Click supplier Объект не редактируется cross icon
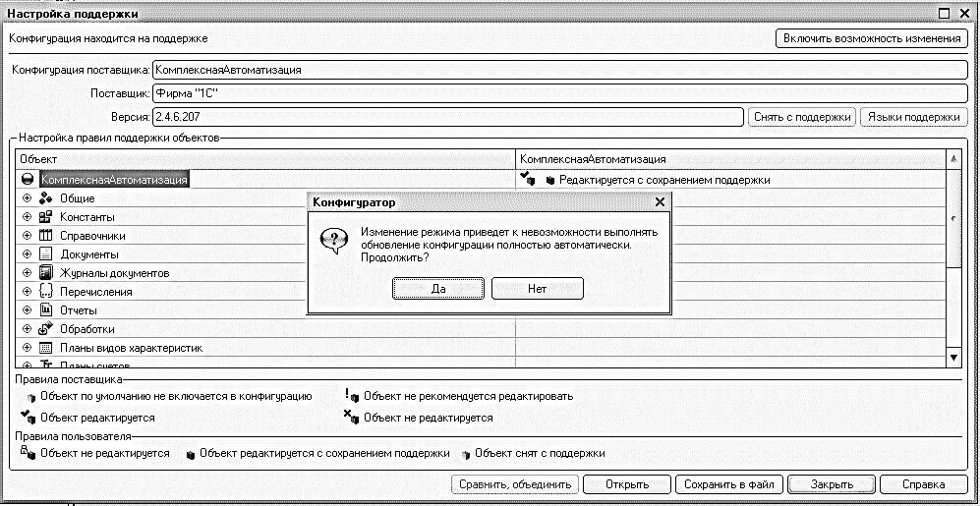This screenshot has height=506, width=980. (x=352, y=416)
